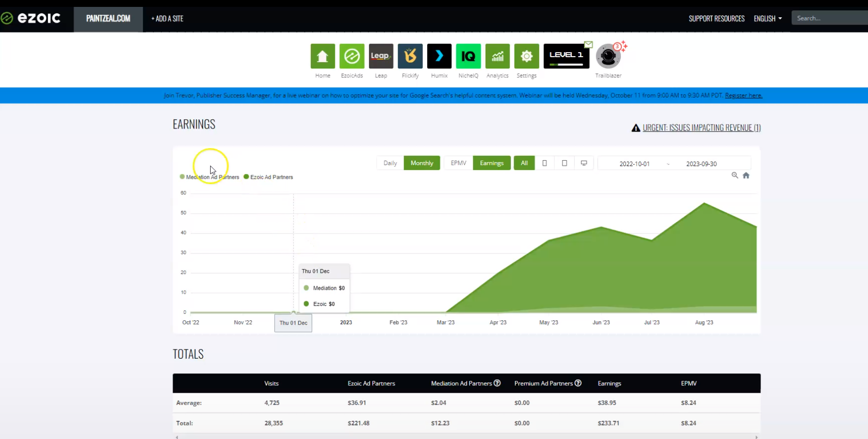Open the Humix icon
The height and width of the screenshot is (439, 868).
point(439,56)
